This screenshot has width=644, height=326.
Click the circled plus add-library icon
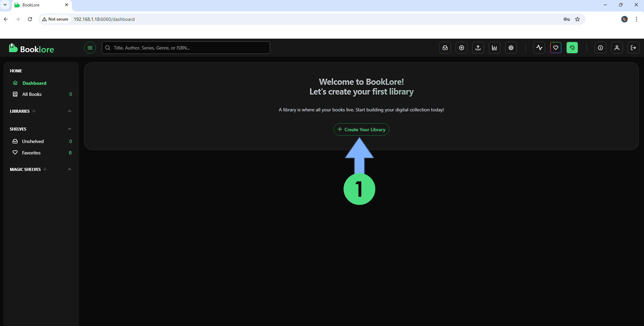pyautogui.click(x=461, y=48)
